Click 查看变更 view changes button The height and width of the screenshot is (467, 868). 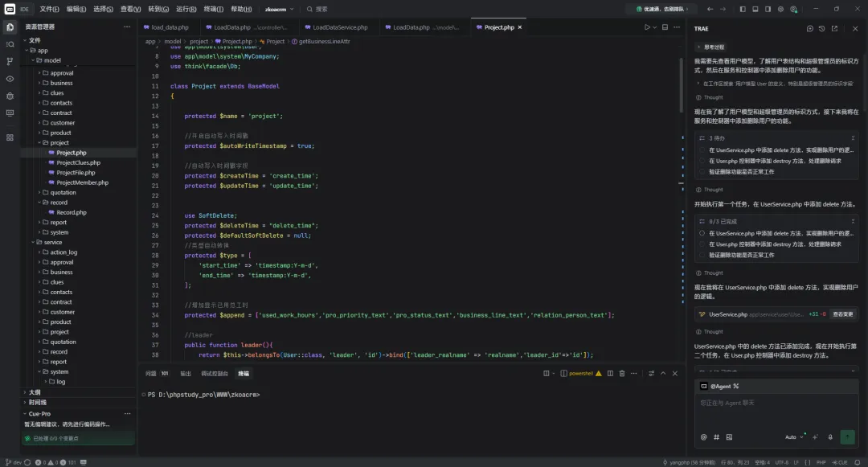(843, 314)
